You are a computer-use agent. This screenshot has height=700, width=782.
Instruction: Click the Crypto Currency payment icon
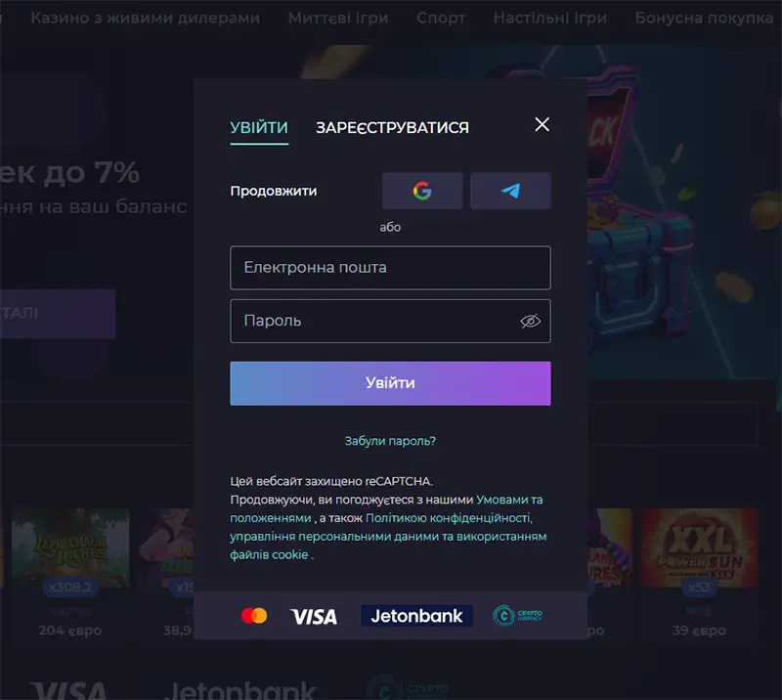point(519,616)
